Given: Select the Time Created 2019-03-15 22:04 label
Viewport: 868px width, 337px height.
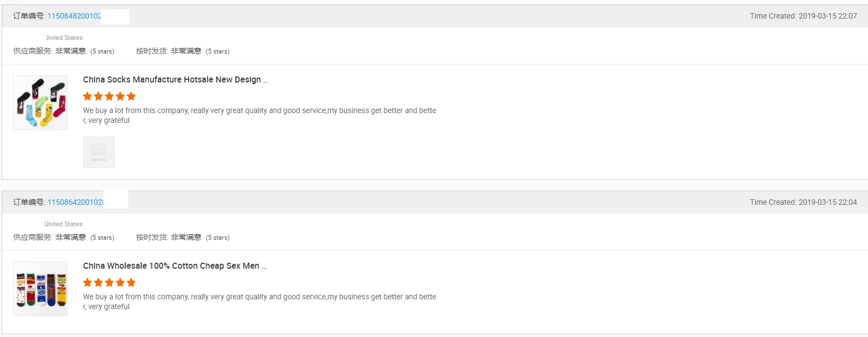Looking at the screenshot, I should 803,202.
